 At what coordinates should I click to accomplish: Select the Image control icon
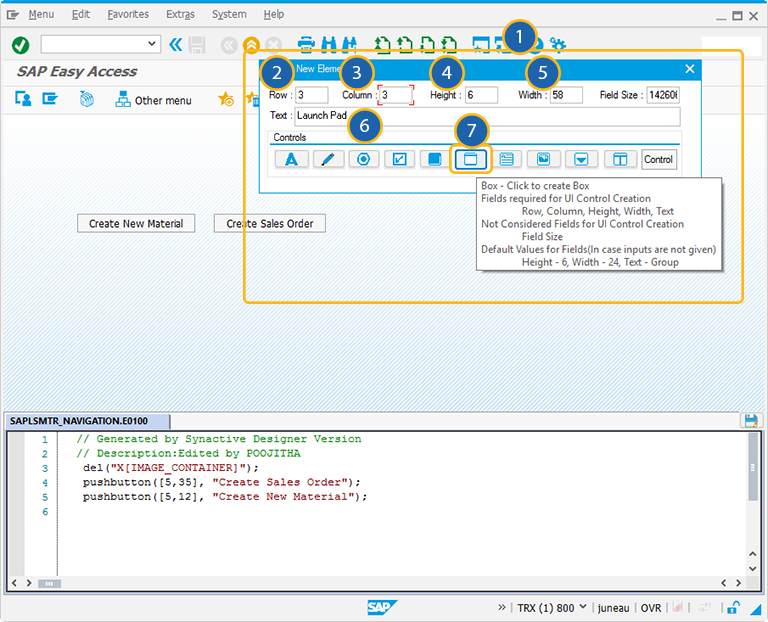(x=543, y=159)
